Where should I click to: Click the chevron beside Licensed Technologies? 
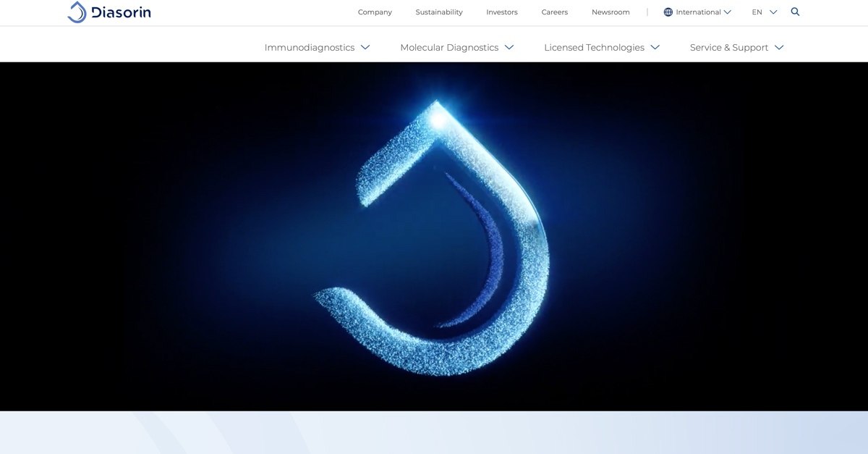point(655,48)
